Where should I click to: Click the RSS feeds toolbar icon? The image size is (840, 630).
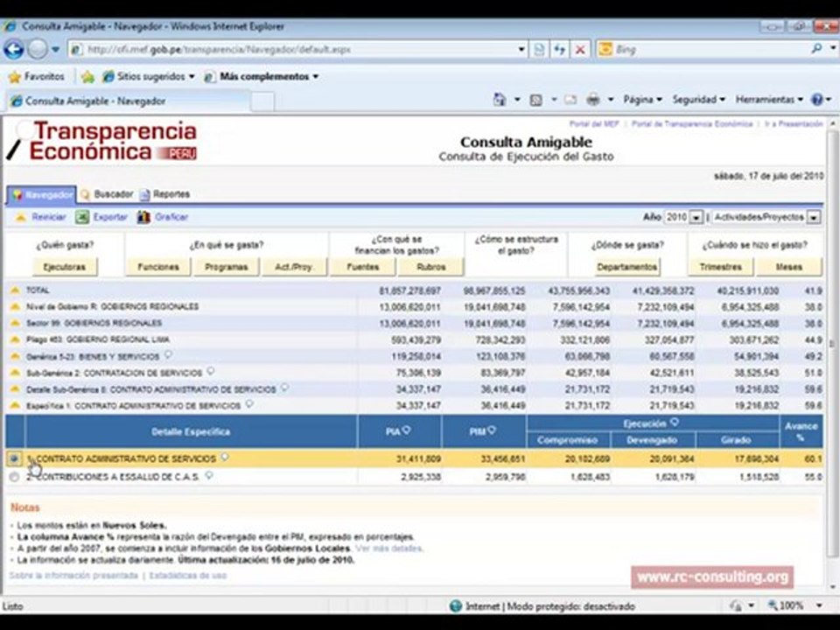535,100
